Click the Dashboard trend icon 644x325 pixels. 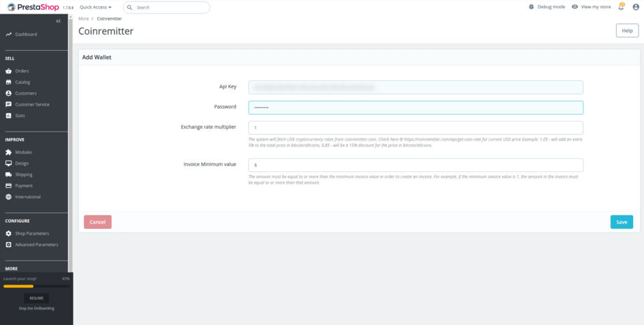9,34
